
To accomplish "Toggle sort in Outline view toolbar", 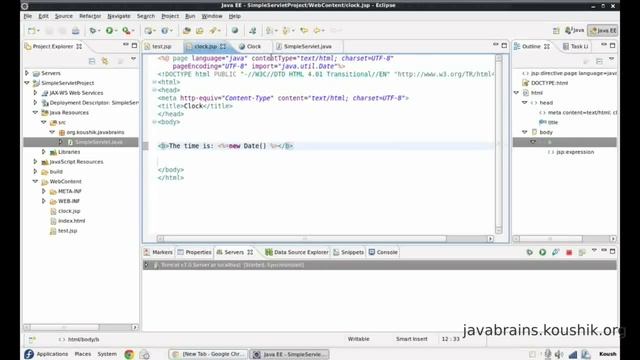I will click(x=586, y=61).
